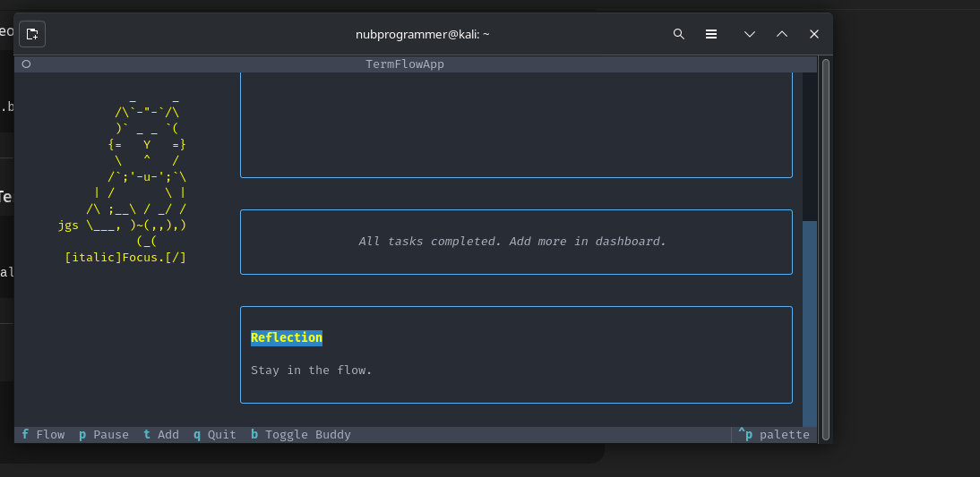Screen dimensions: 980x477
Task: Close the terminal window
Action: click(x=814, y=34)
